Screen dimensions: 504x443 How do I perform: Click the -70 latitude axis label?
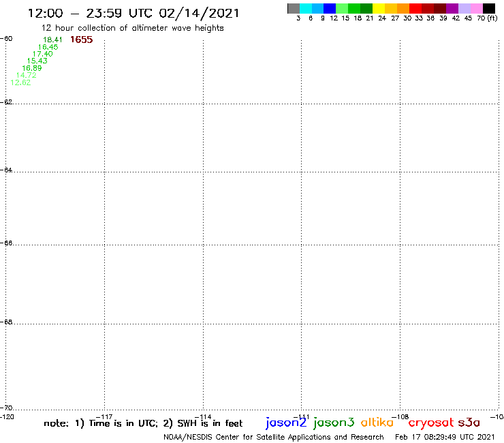tap(6, 408)
